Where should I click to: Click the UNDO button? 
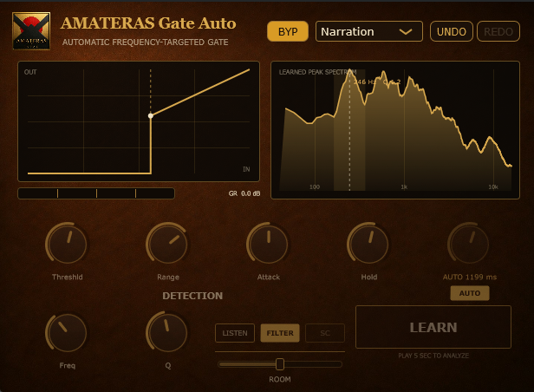click(452, 31)
